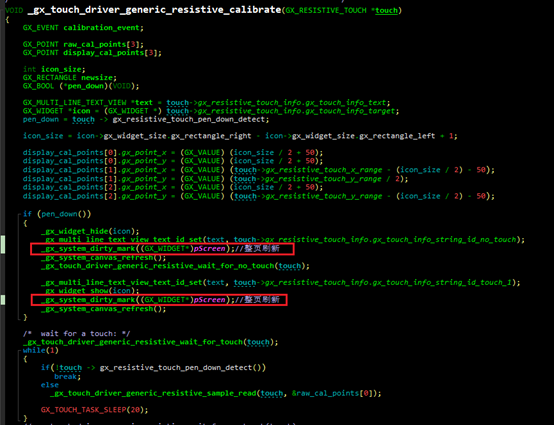Click the resistive_sample_read call with &raw_cal_points[0]
554x425 pixels.
coord(216,393)
